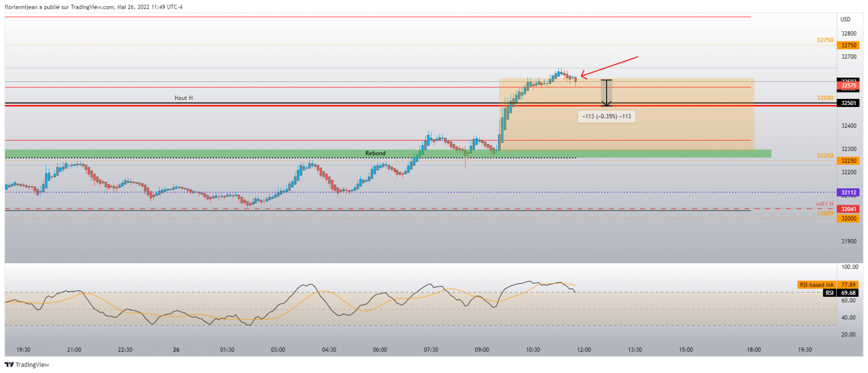This screenshot has height=373, width=868.
Task: Select the red 32575 current price tag
Action: pos(849,86)
